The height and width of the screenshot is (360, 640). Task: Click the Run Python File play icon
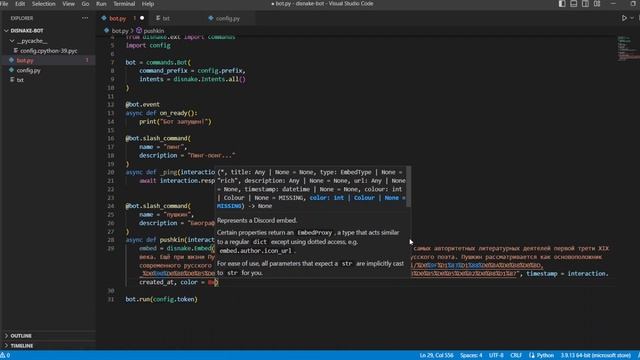click(x=624, y=18)
